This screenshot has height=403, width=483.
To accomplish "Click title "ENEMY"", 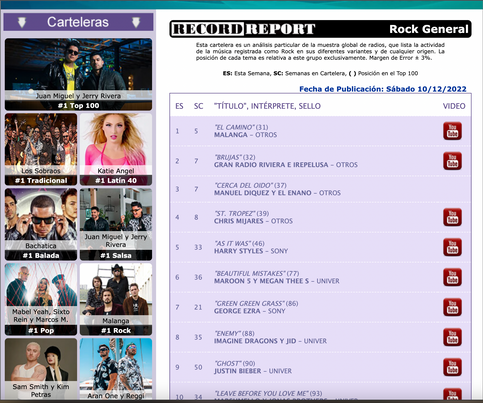I will click(x=228, y=334).
